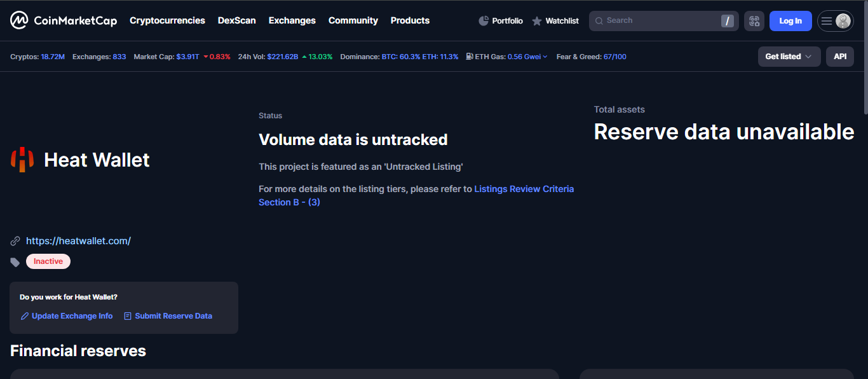Click the Fear & Greed 67/100 value

(615, 57)
